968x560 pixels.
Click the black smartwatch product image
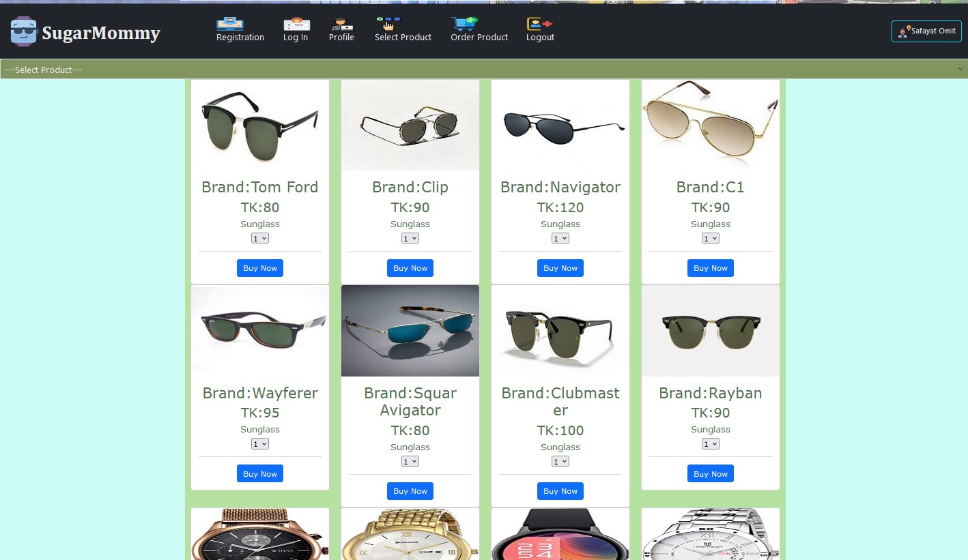tap(560, 534)
